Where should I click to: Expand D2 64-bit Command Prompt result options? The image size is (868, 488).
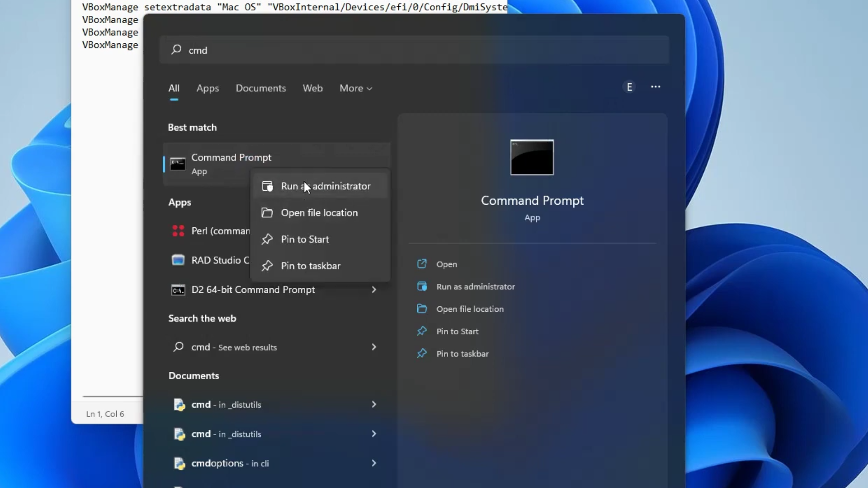tap(374, 290)
